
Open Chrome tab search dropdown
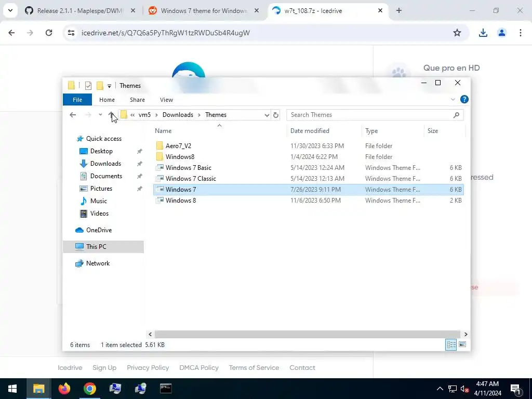[x=10, y=10]
